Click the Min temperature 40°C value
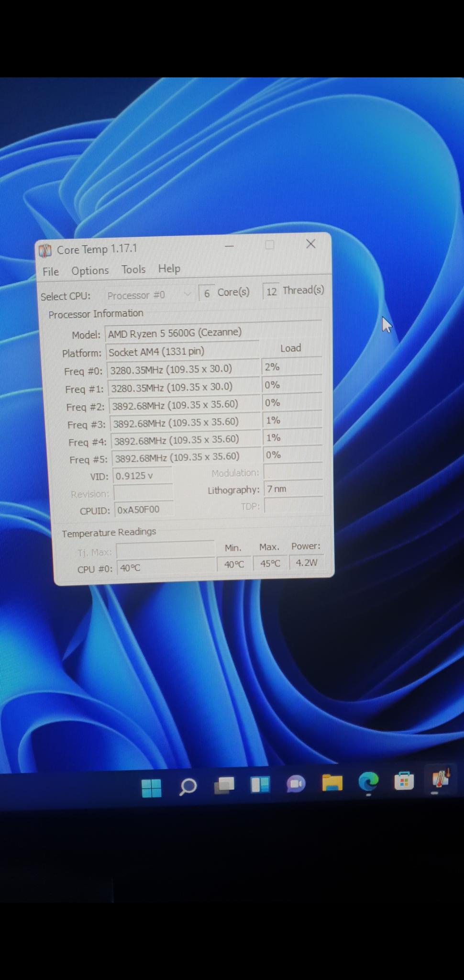Image resolution: width=464 pixels, height=980 pixels. click(x=234, y=565)
